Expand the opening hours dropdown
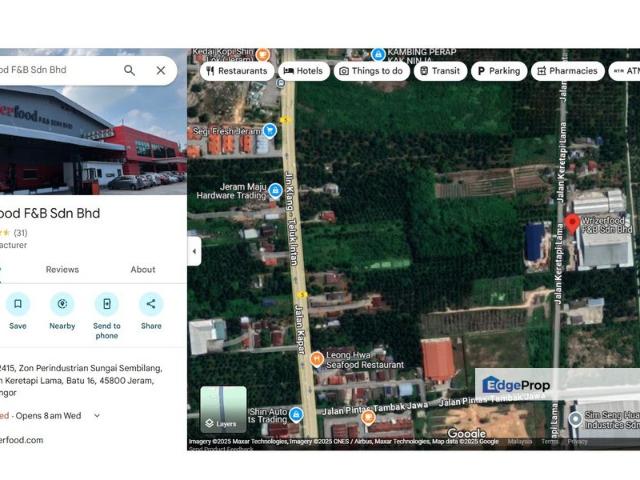 (x=97, y=416)
